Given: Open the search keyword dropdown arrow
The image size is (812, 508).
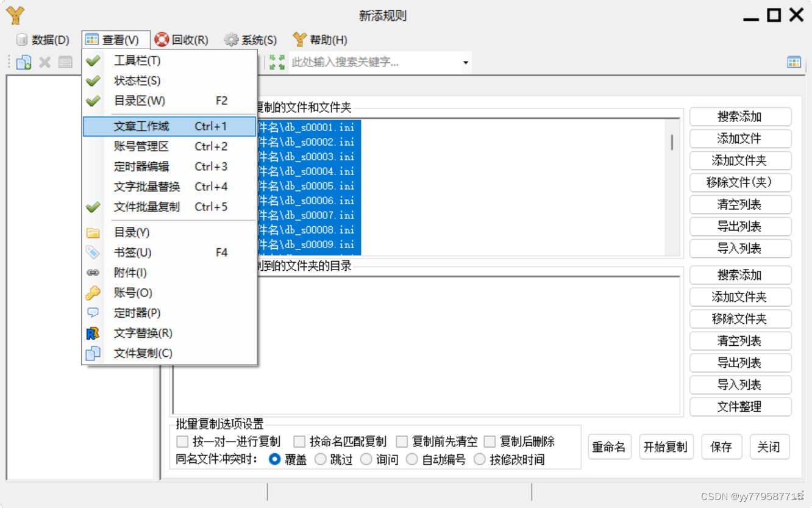Looking at the screenshot, I should point(466,62).
